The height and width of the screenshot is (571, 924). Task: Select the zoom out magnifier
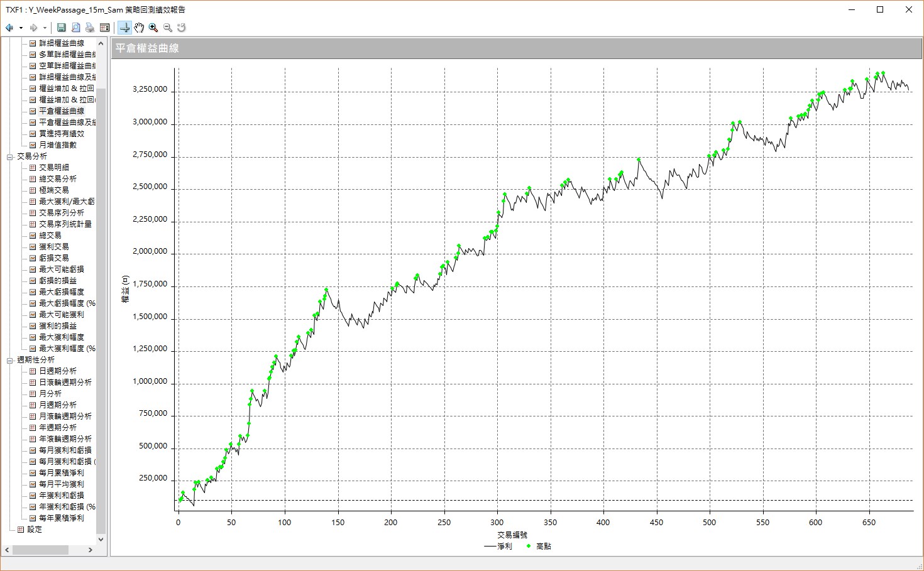point(168,28)
